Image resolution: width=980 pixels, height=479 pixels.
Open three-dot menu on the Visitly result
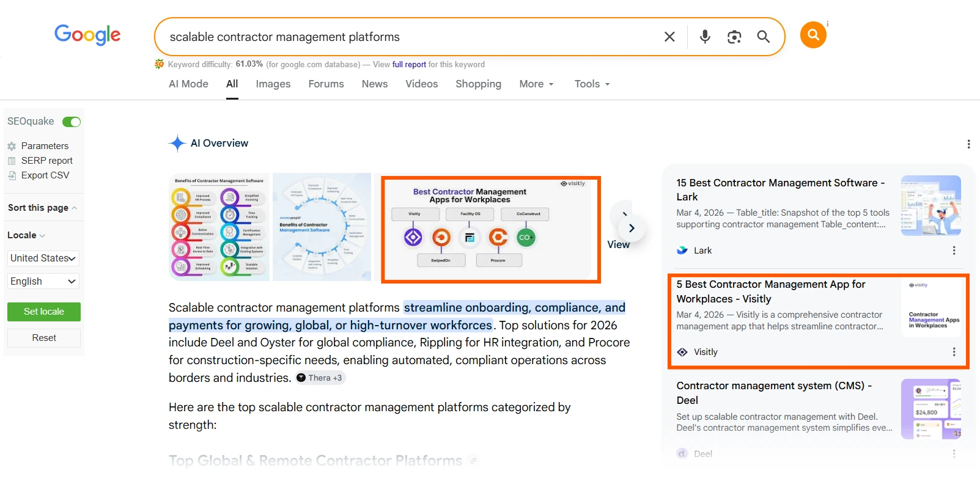[954, 352]
